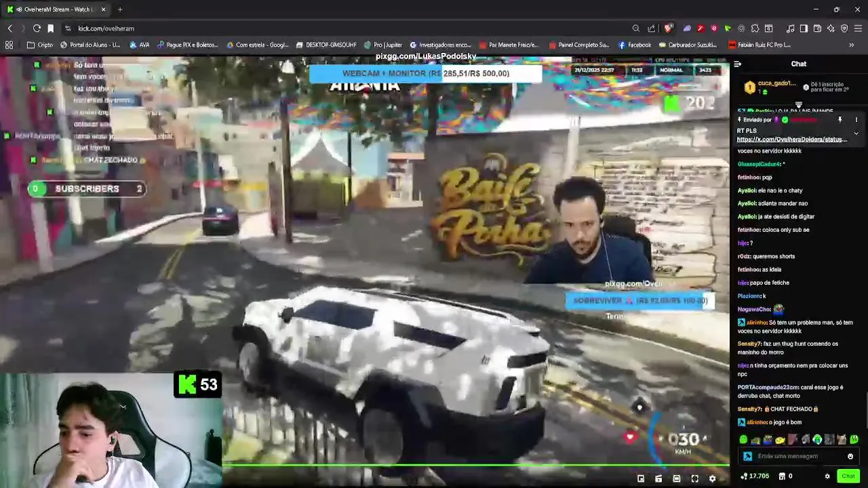Open the Pague PIX e Boletos bookmark
The image size is (868, 488).
tap(188, 45)
